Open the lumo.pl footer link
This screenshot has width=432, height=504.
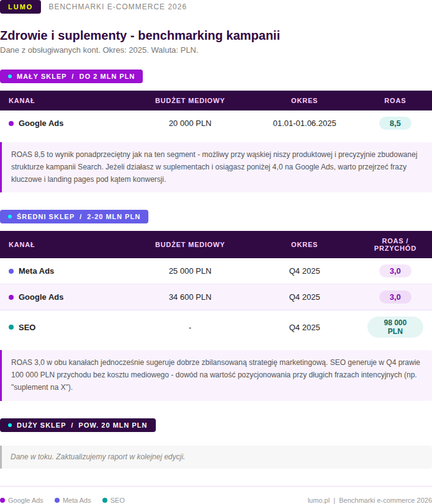click(318, 500)
